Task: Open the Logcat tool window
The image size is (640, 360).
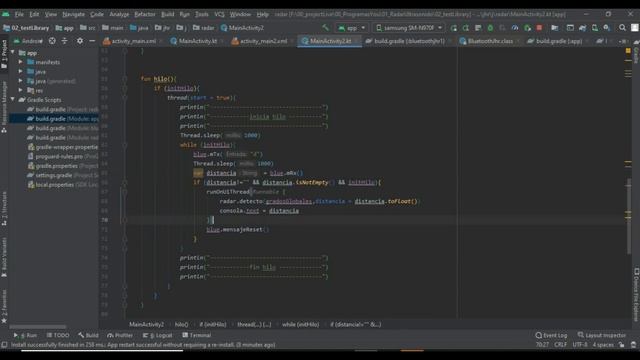Action: pos(158,335)
